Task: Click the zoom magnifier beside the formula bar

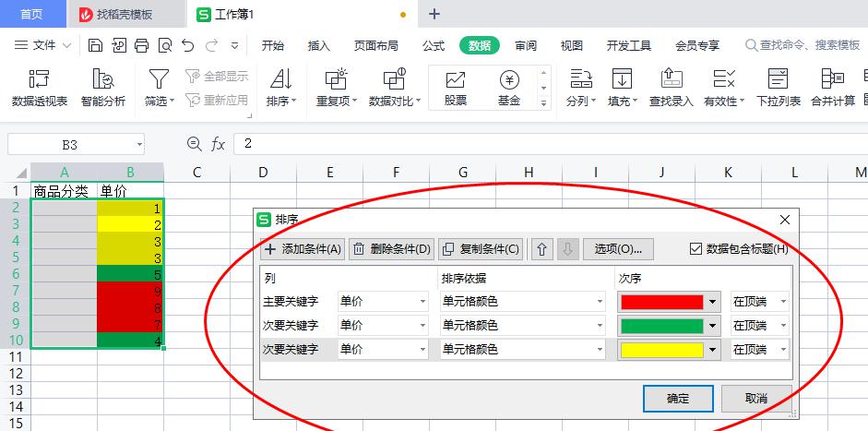Action: [195, 144]
